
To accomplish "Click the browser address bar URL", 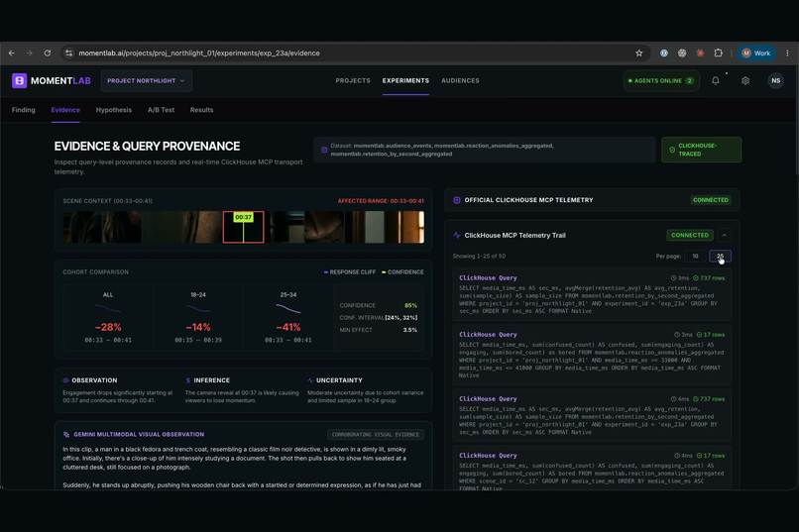I will click(199, 53).
